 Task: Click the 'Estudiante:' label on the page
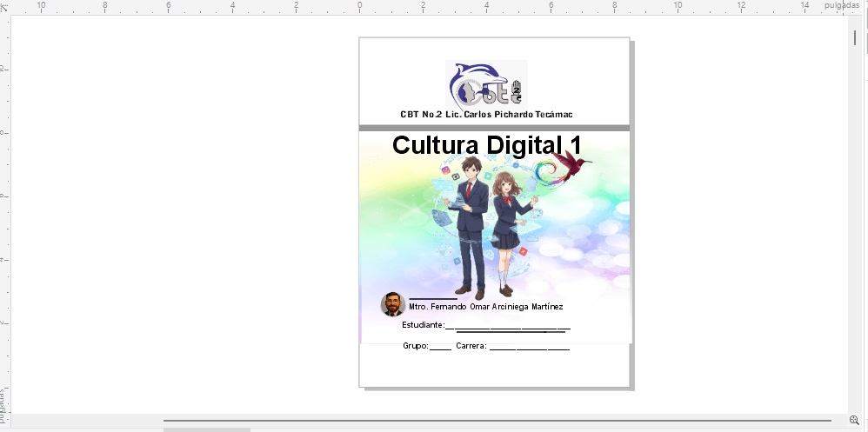point(423,325)
